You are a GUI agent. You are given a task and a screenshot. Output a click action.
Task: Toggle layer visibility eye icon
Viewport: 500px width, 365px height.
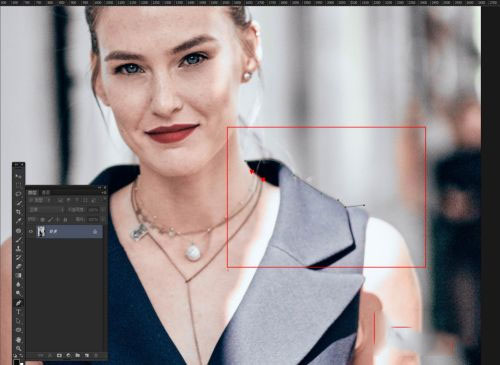[x=31, y=231]
